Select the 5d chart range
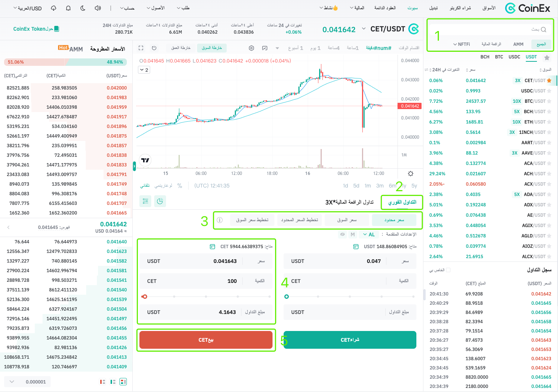Viewport: 558px width, 392px height. pos(356,186)
